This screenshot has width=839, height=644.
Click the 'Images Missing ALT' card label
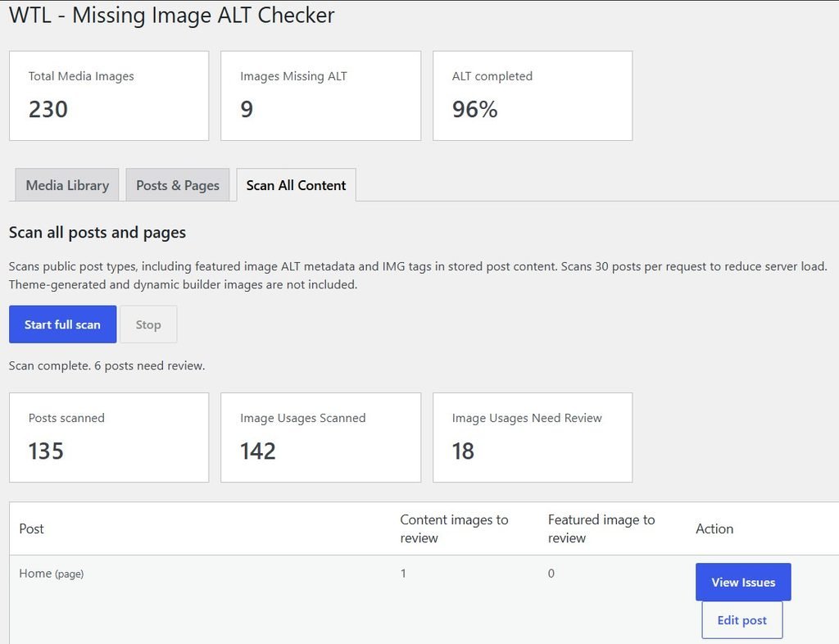294,76
